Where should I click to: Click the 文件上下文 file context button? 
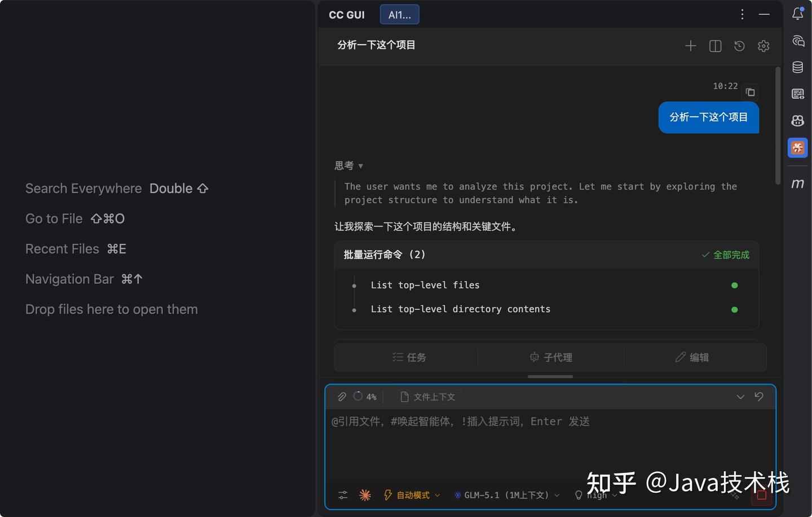coord(427,397)
